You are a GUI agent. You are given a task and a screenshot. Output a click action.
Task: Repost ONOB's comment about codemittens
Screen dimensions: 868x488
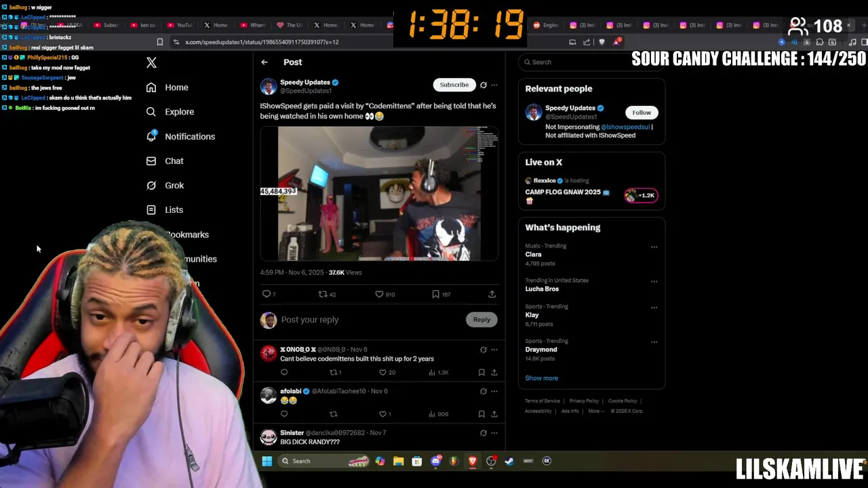pos(333,372)
